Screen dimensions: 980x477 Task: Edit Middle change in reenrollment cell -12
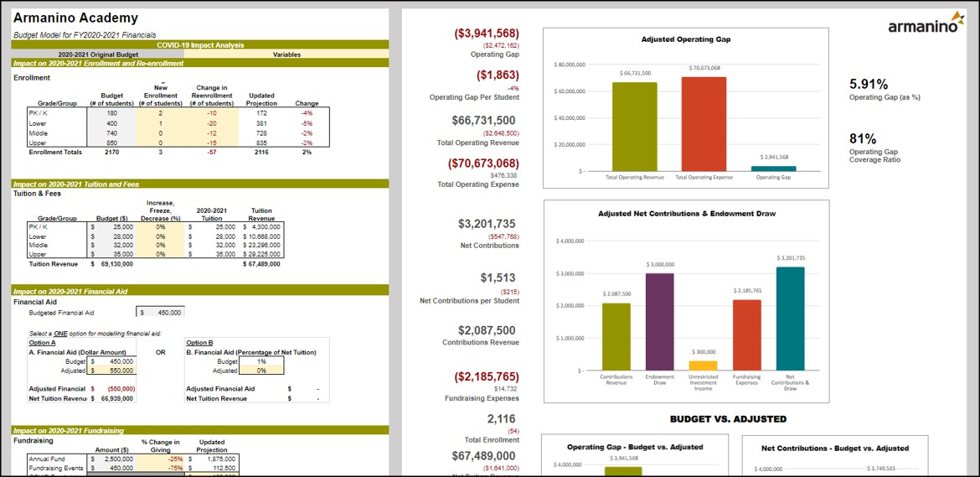[211, 133]
